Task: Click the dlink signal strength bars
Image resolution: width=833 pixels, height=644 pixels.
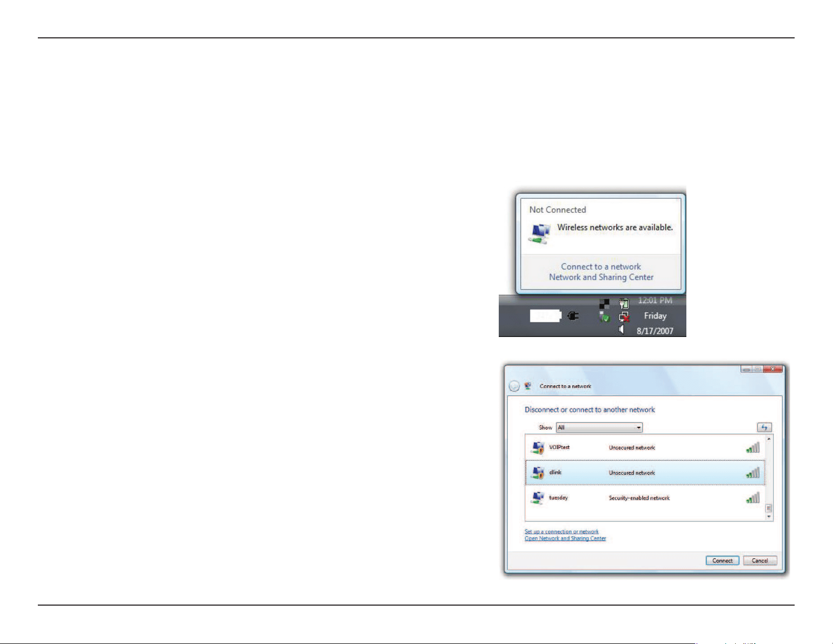Action: pos(753,473)
